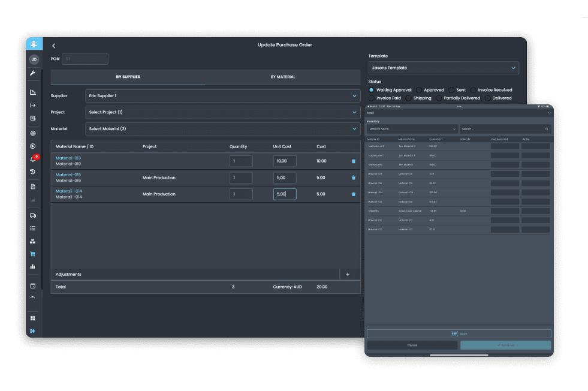Click the search icon in the inventory panel
This screenshot has width=588, height=391.
[x=547, y=129]
